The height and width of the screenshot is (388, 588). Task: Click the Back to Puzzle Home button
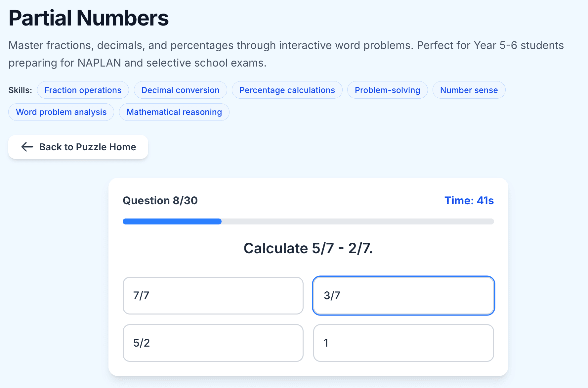78,147
